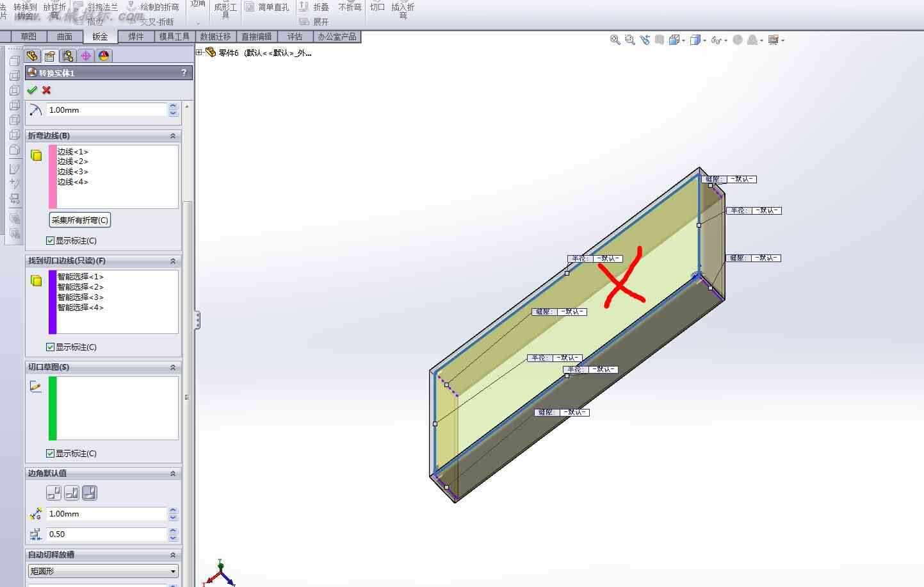Accept the feature with the green checkmark
Viewport: 924px width, 587px height.
click(32, 90)
